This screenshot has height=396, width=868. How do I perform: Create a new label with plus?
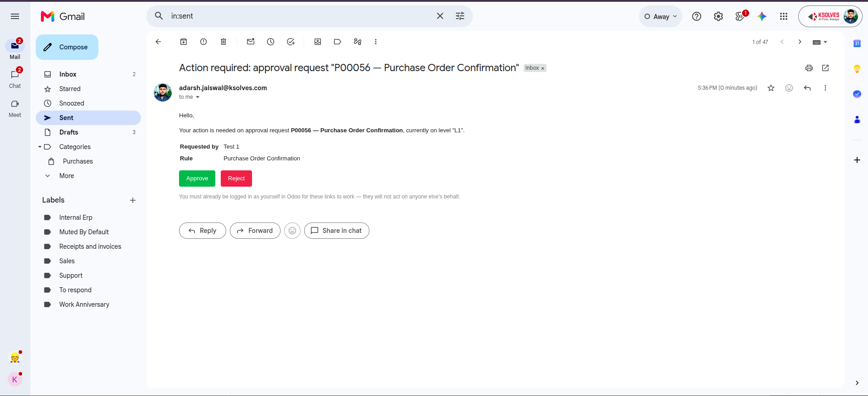(x=133, y=200)
